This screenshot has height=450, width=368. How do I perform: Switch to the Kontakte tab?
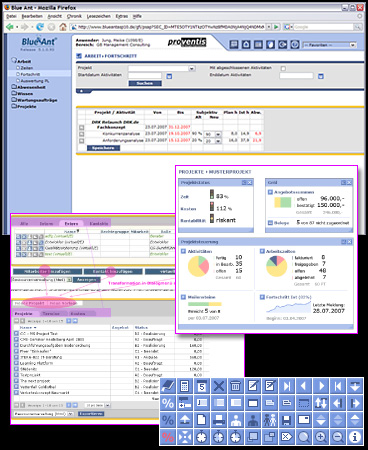(x=99, y=224)
